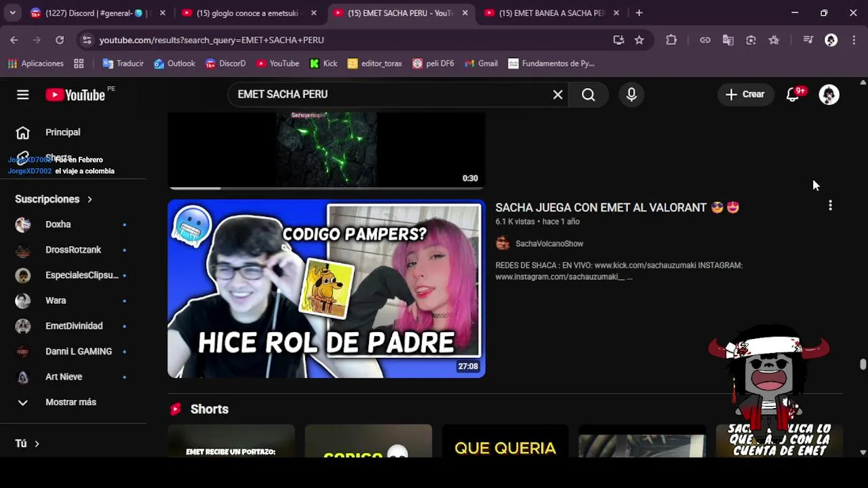Click the page vertical scrollbar thumb
868x488 pixels.
click(x=863, y=364)
